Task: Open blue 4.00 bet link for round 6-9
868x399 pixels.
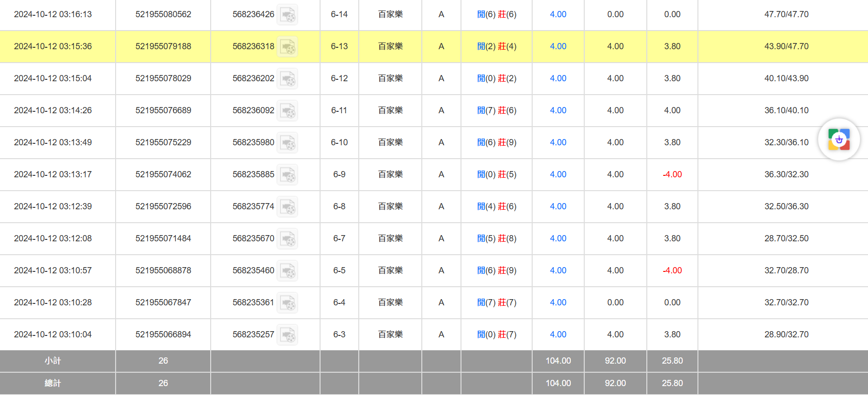Action: 558,174
